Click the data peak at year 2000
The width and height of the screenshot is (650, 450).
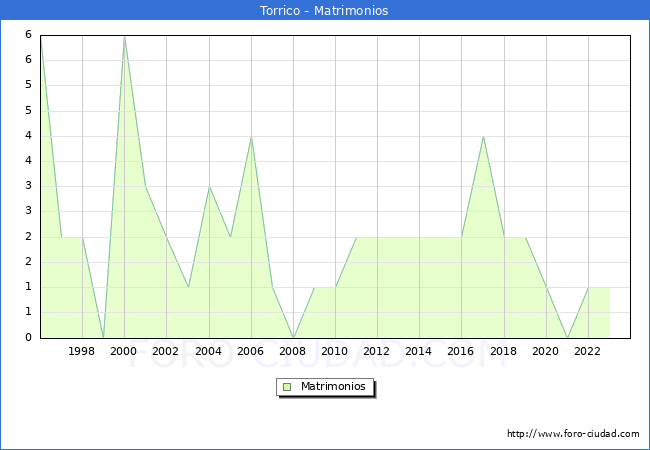click(x=124, y=37)
